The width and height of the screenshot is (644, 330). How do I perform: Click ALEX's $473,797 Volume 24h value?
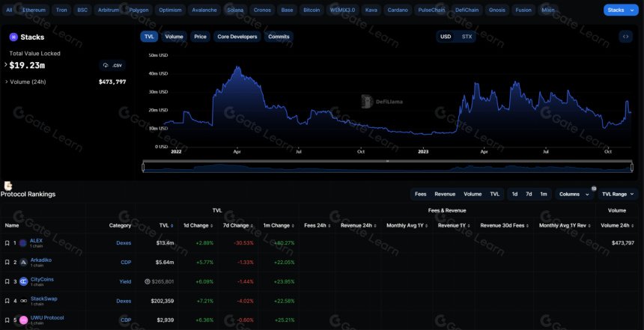[622, 243]
